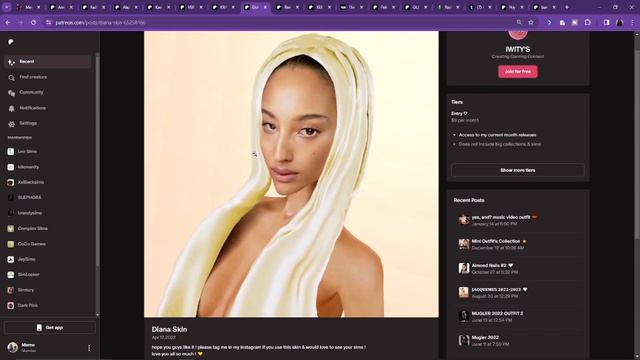640x360 pixels.
Task: Open the browser three-dot menu
Action: [632, 22]
